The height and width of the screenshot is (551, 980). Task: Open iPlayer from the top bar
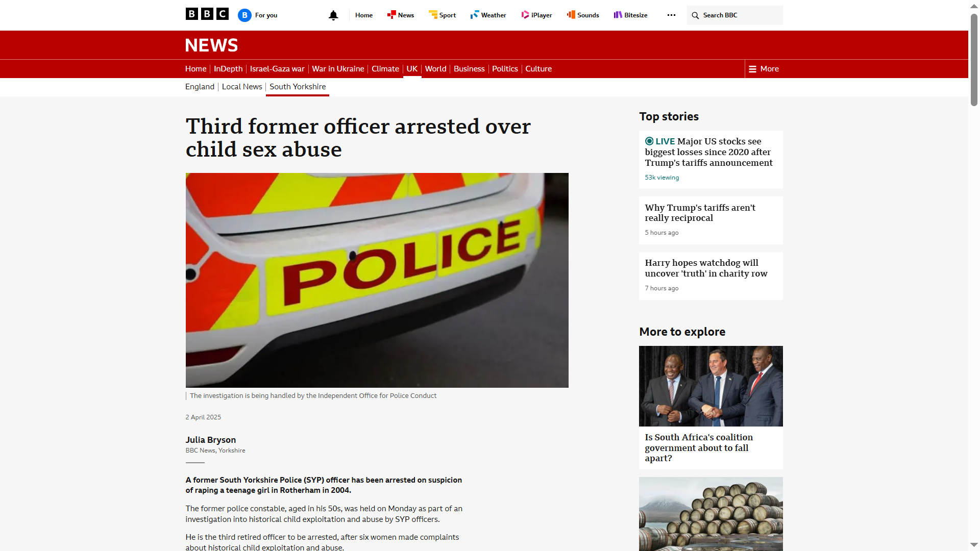point(536,15)
